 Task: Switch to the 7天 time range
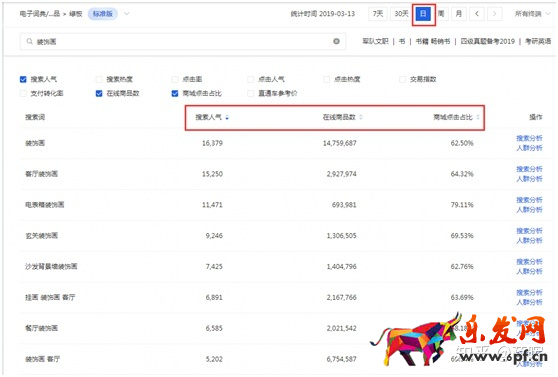pyautogui.click(x=378, y=14)
